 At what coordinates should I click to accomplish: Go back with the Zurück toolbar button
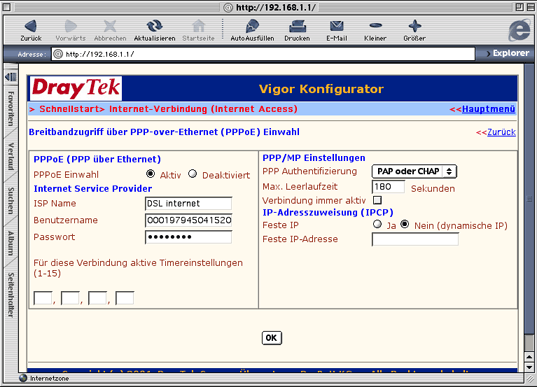click(31, 30)
